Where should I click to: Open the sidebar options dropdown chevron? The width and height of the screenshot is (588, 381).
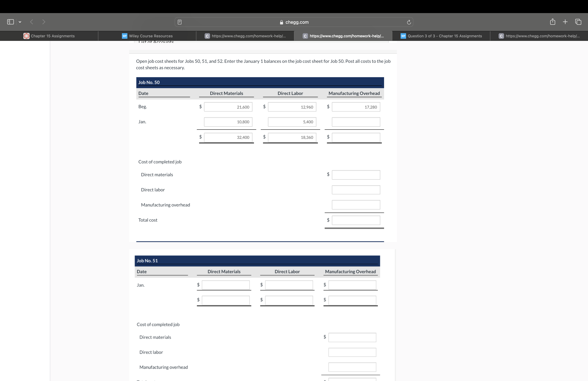20,22
